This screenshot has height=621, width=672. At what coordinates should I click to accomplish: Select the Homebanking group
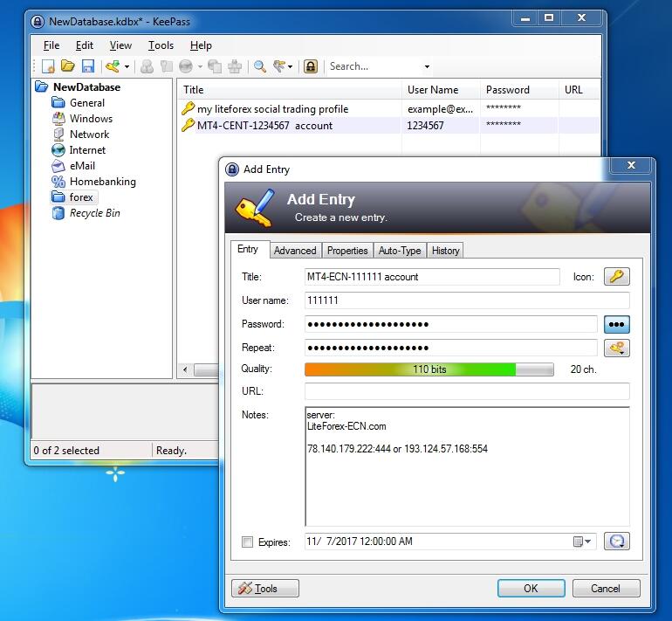(102, 182)
